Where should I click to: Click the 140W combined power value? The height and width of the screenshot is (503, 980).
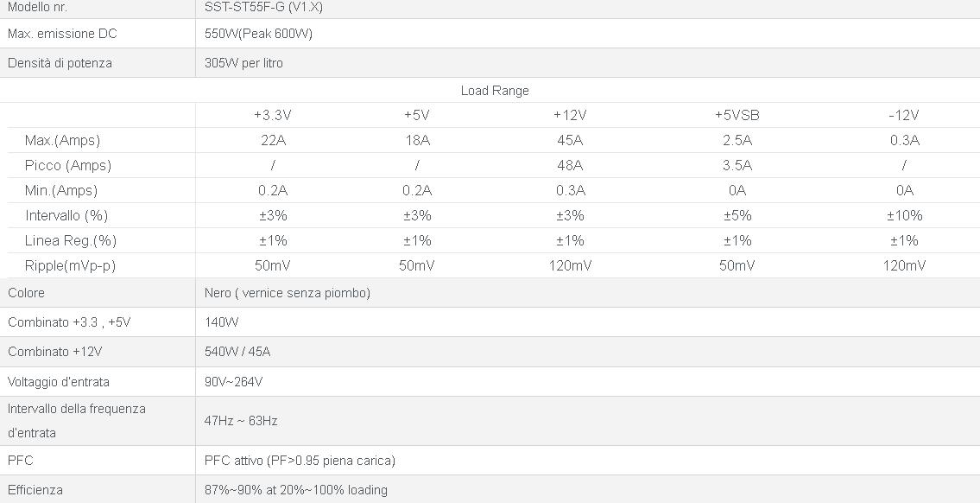tap(221, 322)
